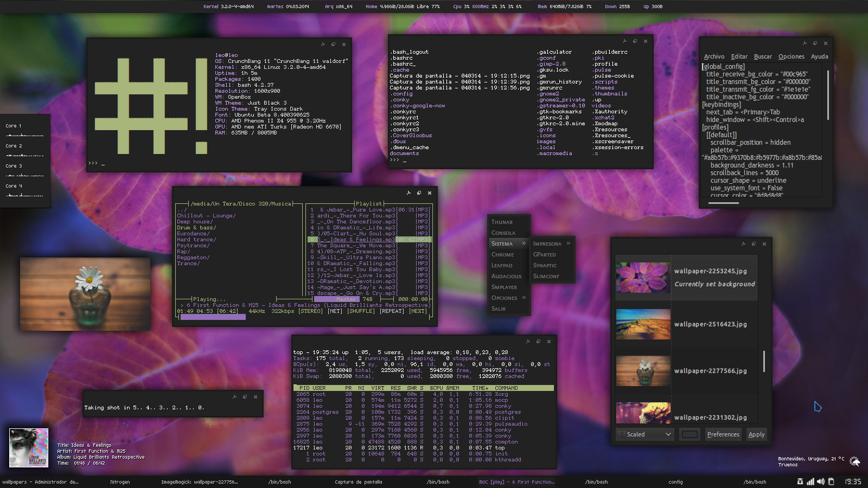Click the battery icon in system tray
The image size is (868, 488).
coord(831,481)
